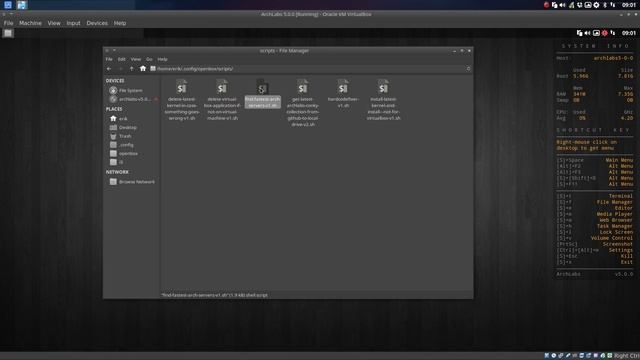Screen dimensions: 640x360
Task: Go back using the File Manager back arrow
Action: [x=109, y=69]
